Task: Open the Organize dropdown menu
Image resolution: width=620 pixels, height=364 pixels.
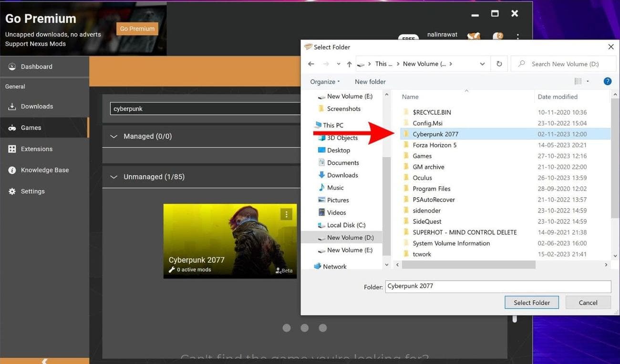Action: pyautogui.click(x=325, y=81)
